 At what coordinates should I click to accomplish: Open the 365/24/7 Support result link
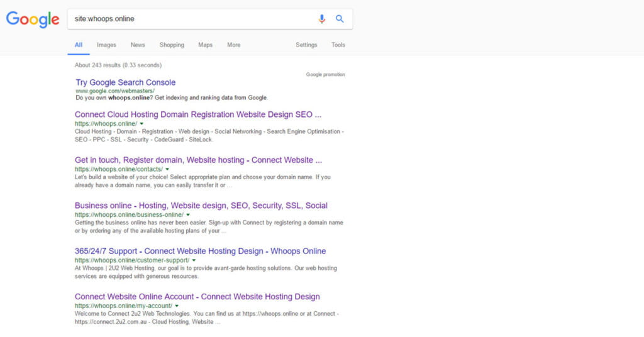coord(201,251)
